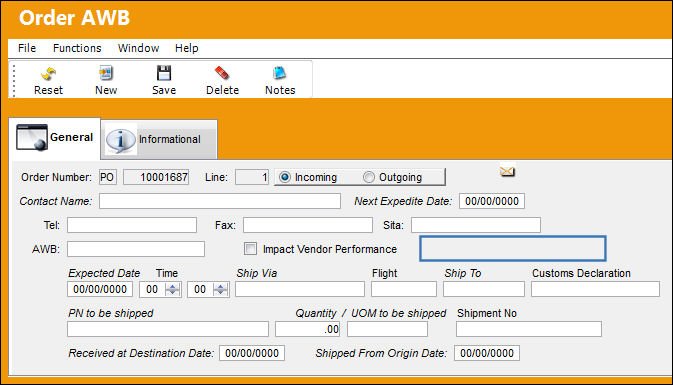The height and width of the screenshot is (385, 673).
Task: Open the Functions menu
Action: click(x=77, y=48)
